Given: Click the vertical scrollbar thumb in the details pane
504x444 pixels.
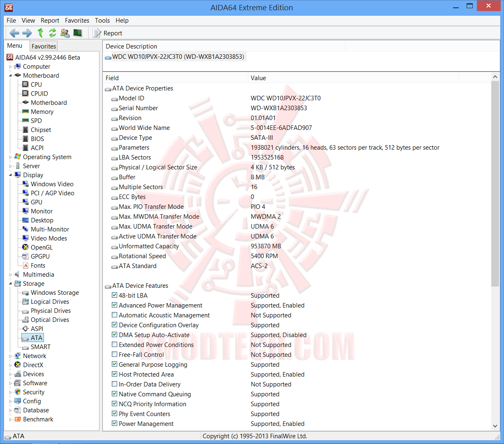Looking at the screenshot, I should (495, 184).
